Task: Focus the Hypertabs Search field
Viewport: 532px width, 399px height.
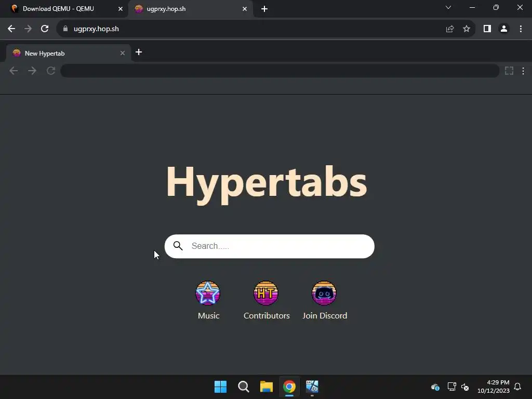Action: (270, 246)
